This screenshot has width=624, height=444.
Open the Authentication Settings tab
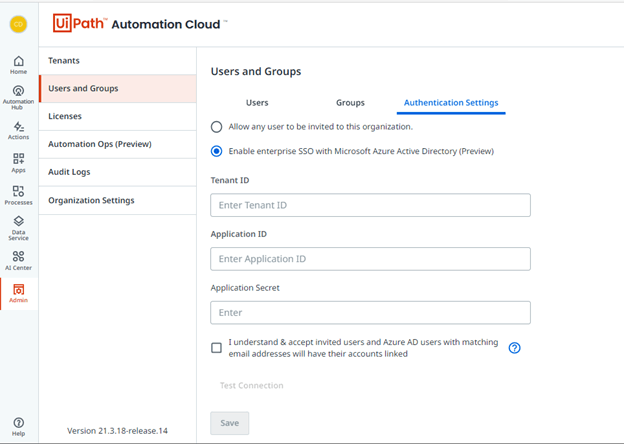tap(451, 103)
